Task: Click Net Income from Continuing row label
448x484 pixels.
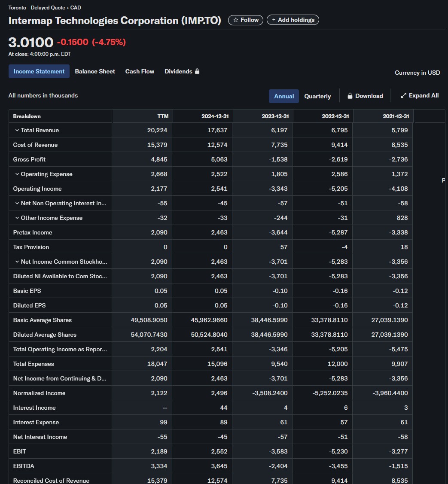Action: pos(60,378)
